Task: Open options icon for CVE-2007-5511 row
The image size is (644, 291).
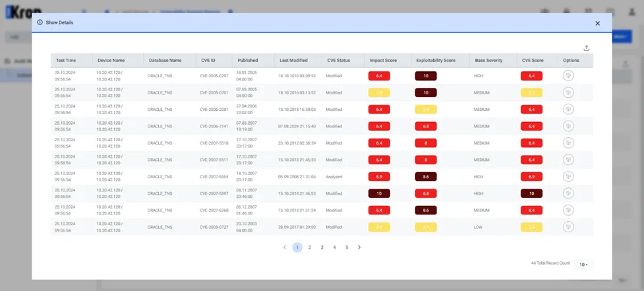Action: (568, 160)
